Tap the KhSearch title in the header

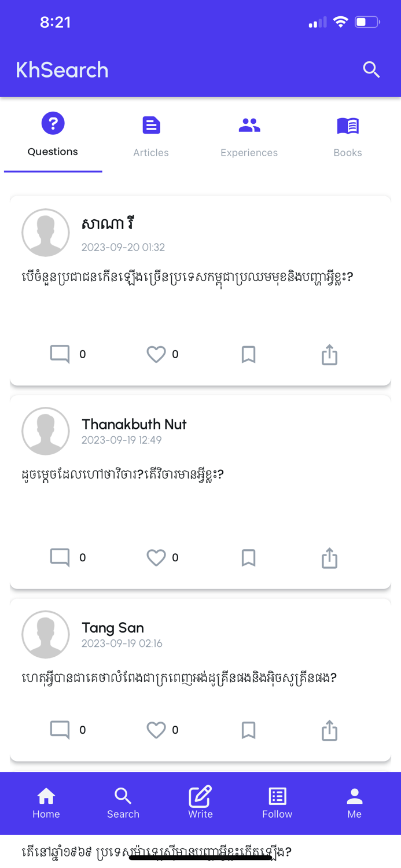pyautogui.click(x=62, y=69)
